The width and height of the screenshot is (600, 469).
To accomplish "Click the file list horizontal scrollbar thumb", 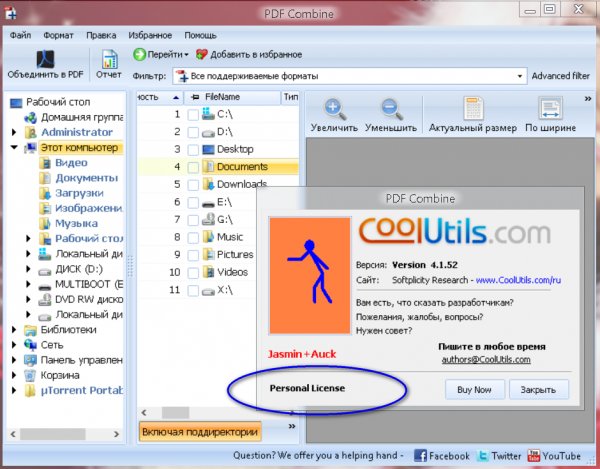I will (x=175, y=413).
